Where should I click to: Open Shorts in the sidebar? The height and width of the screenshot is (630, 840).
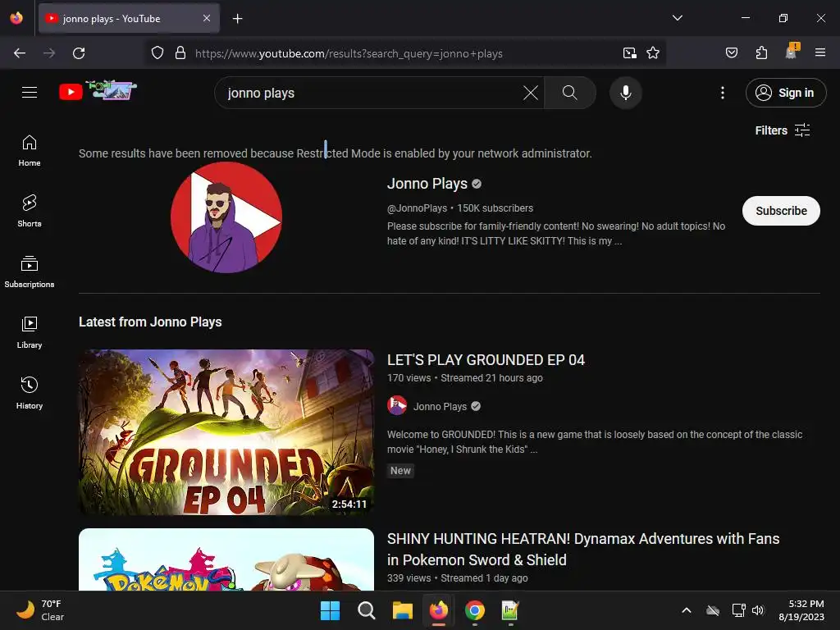coord(30,211)
